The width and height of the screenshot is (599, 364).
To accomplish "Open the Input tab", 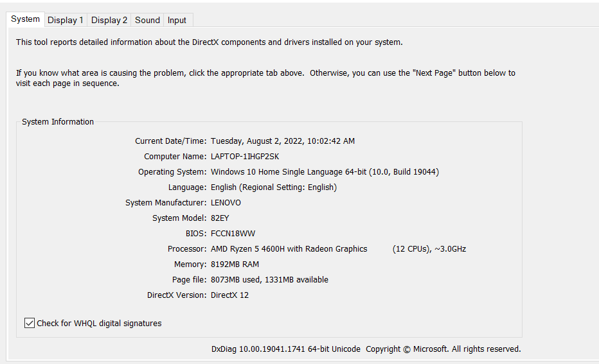I will tap(177, 20).
